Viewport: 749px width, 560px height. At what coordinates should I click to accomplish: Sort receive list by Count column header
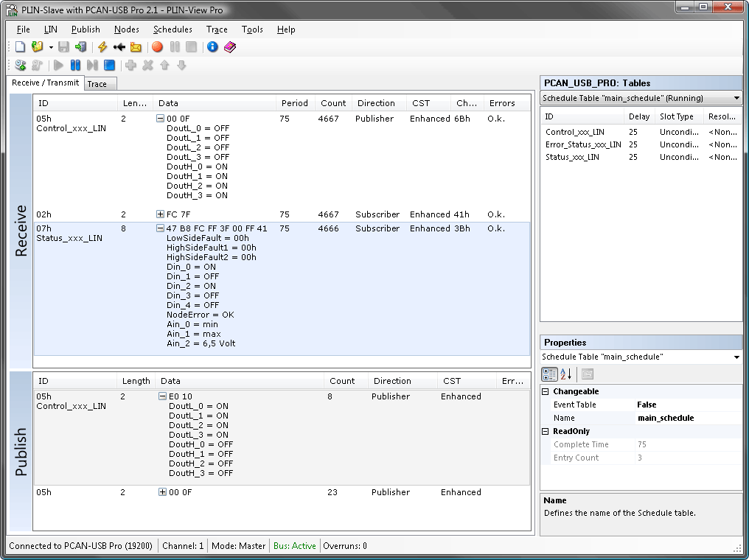[333, 103]
